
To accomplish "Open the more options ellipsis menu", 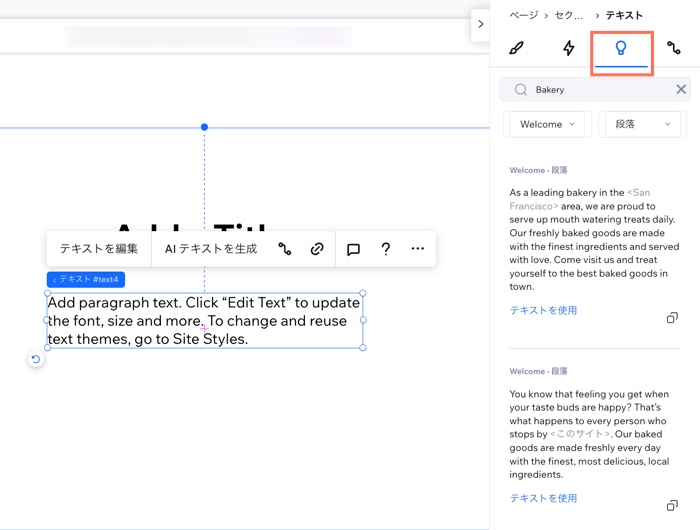I will (x=417, y=249).
